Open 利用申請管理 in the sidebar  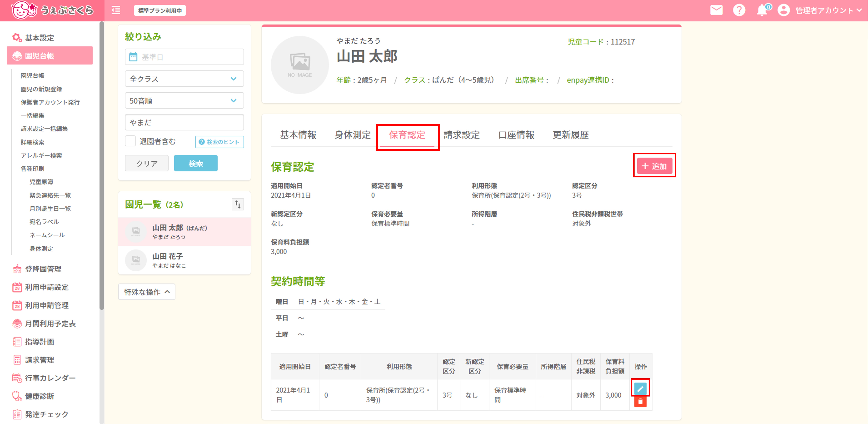pyautogui.click(x=40, y=305)
